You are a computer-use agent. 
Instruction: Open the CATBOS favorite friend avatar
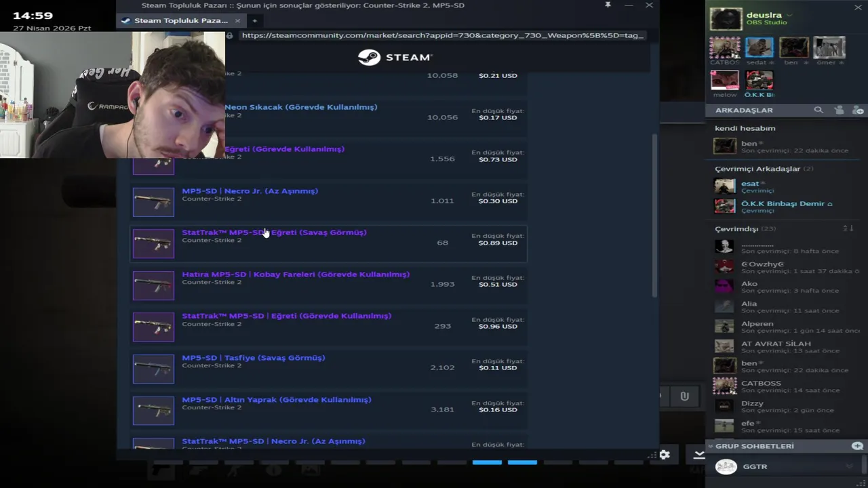(725, 47)
